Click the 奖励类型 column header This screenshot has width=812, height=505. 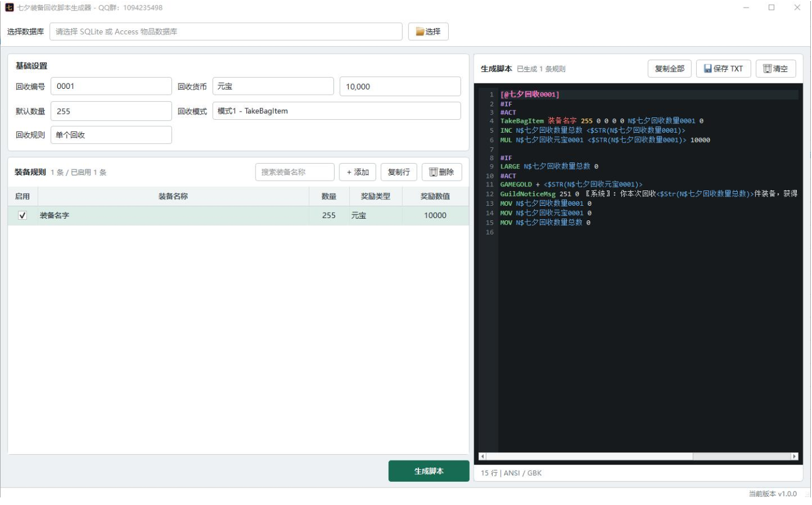tap(376, 196)
